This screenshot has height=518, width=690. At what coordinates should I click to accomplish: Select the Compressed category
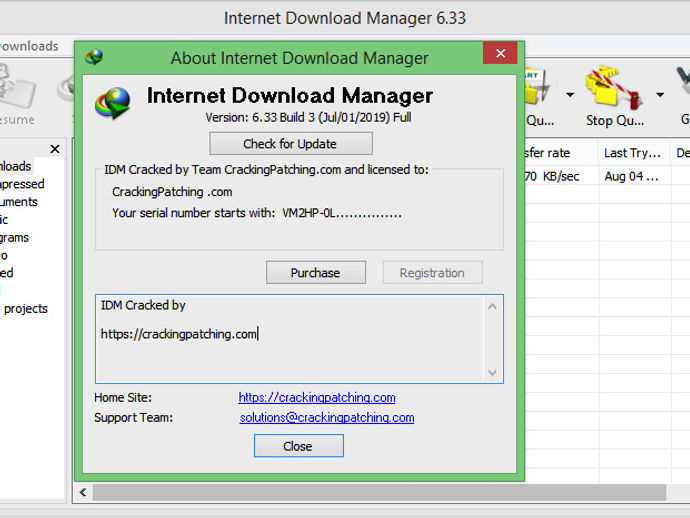(x=22, y=184)
